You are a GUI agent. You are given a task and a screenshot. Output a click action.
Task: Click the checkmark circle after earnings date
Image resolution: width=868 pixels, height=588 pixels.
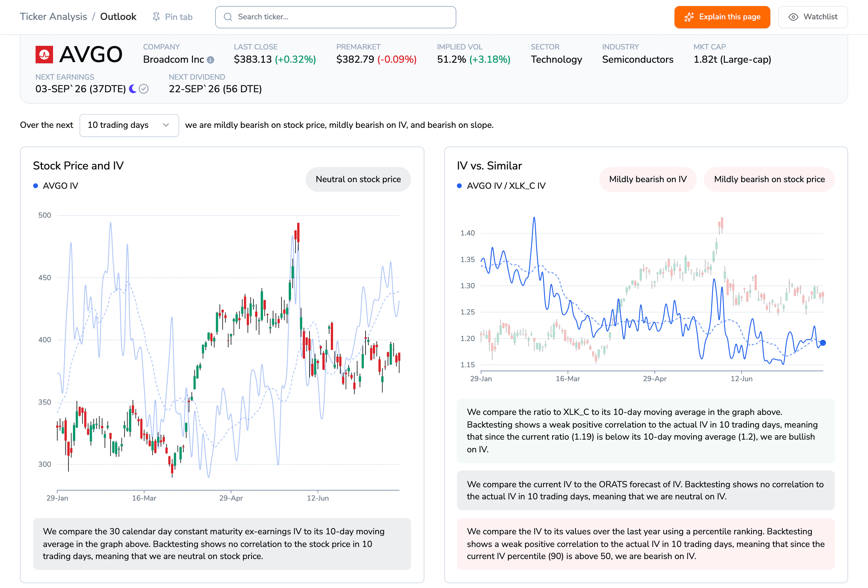(x=144, y=89)
